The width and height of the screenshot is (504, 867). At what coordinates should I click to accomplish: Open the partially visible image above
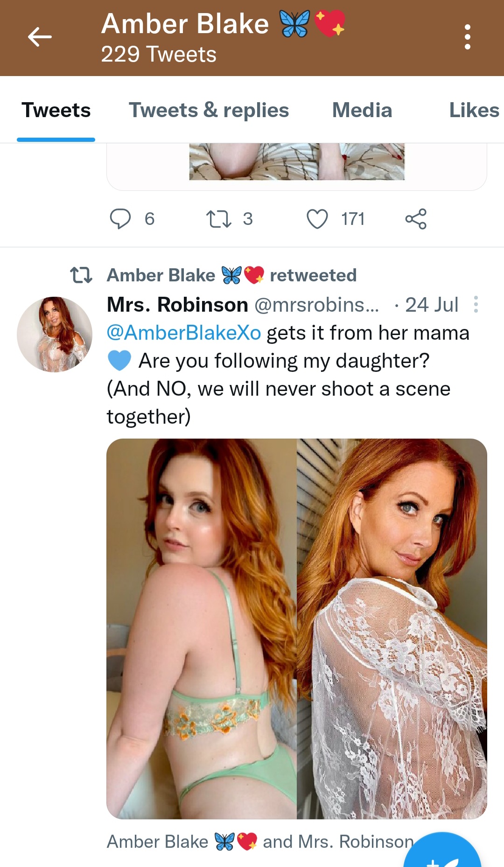click(297, 162)
